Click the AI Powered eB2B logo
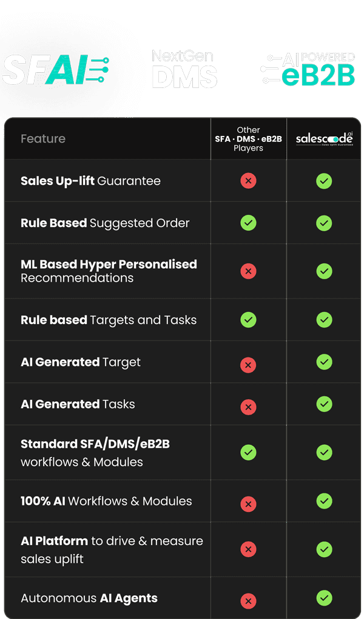Screen dimensions: 364x619 (x=308, y=69)
